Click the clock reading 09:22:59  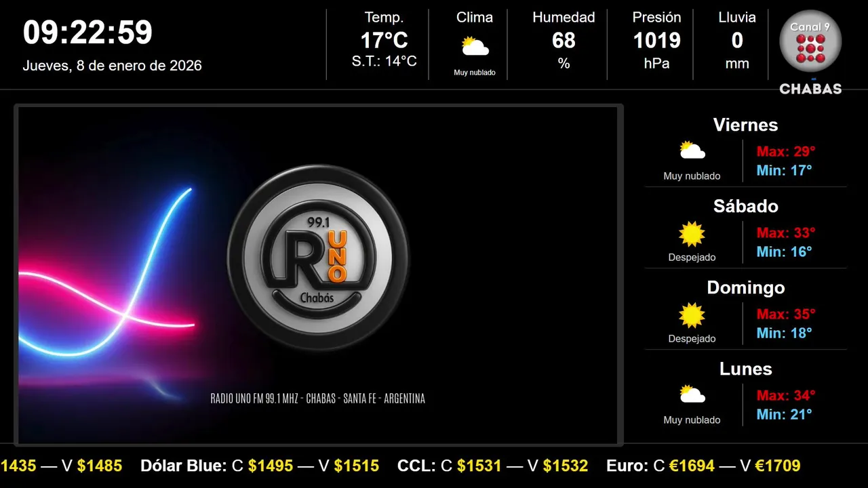click(x=88, y=33)
